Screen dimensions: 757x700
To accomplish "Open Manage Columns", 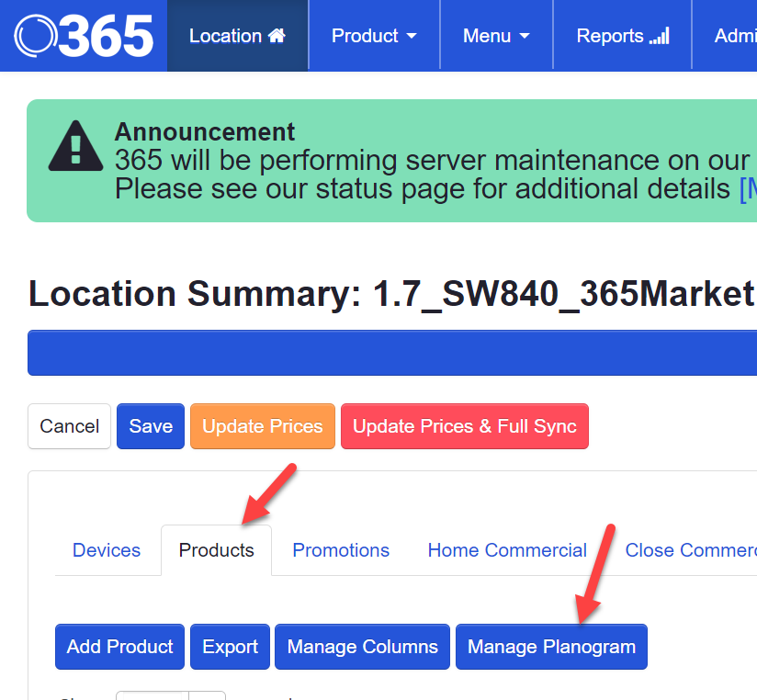I will pos(362,647).
